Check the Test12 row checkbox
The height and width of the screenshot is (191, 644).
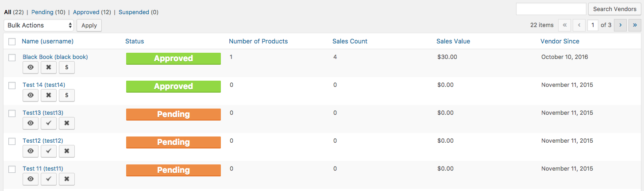point(12,141)
